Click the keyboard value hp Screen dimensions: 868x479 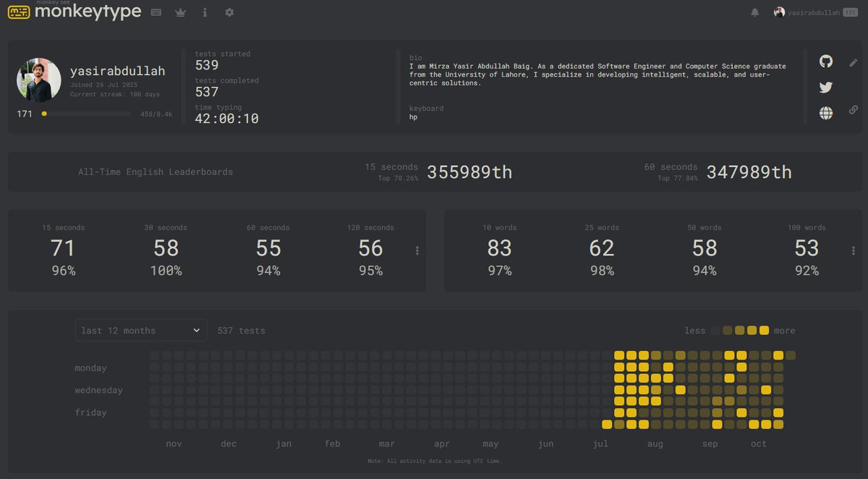coord(414,116)
